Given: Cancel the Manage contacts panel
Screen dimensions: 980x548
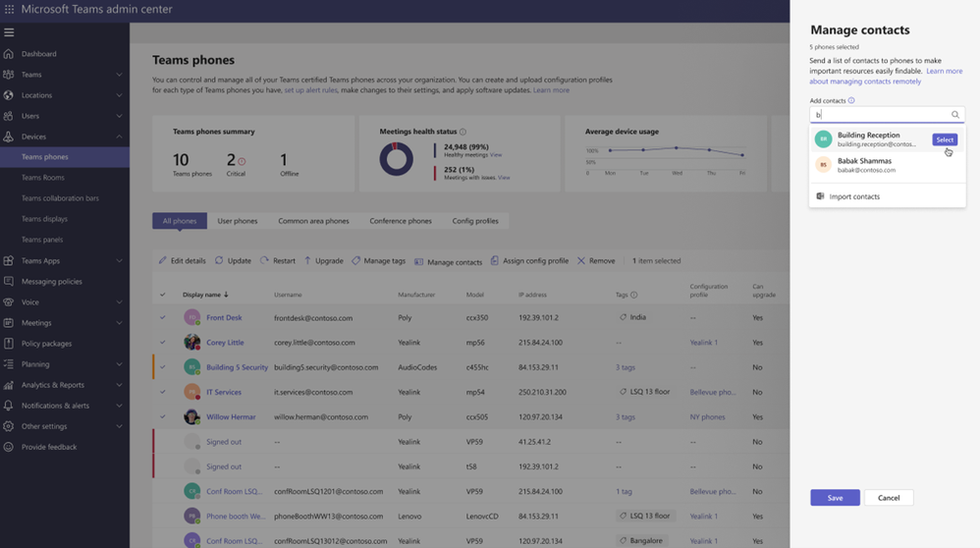Looking at the screenshot, I should click(888, 497).
